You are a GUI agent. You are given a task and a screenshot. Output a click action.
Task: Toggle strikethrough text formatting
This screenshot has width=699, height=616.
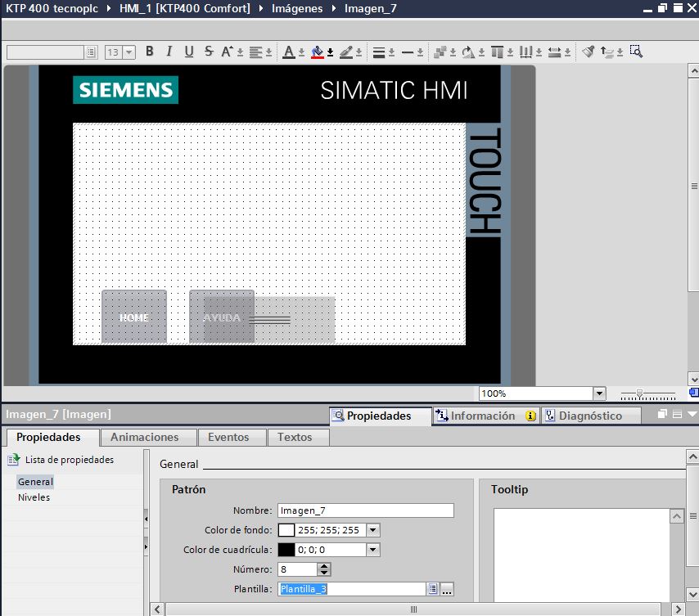pos(209,52)
